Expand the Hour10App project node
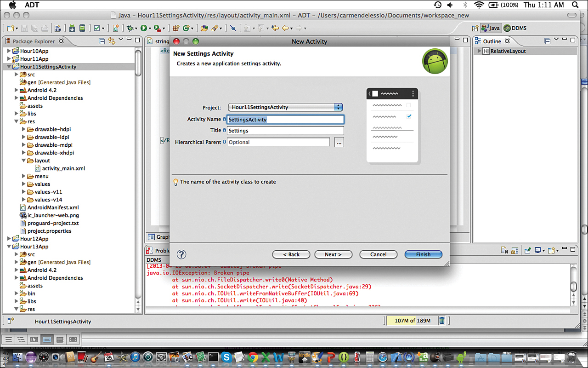Screen dimensions: 588x368 9,51
